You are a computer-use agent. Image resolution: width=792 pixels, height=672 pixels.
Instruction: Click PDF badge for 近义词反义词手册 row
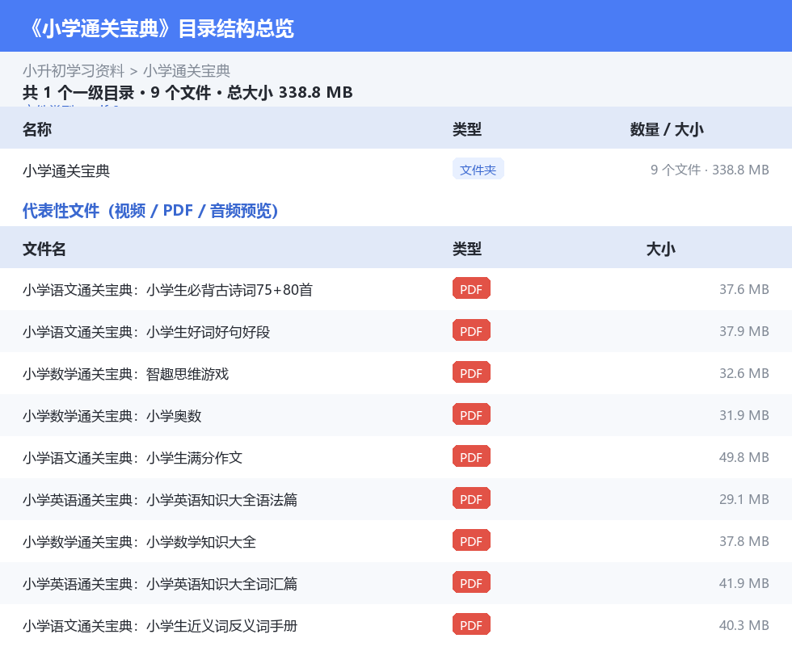click(x=471, y=624)
